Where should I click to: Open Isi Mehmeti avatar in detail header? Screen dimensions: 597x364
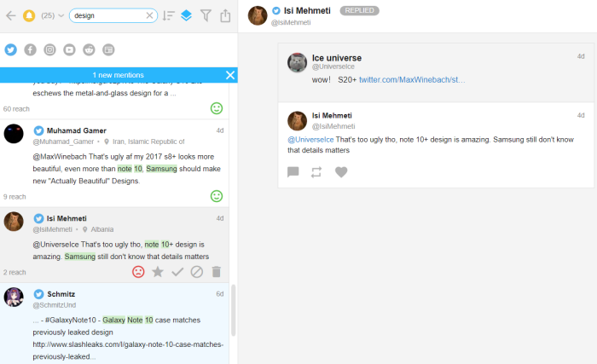coord(258,15)
